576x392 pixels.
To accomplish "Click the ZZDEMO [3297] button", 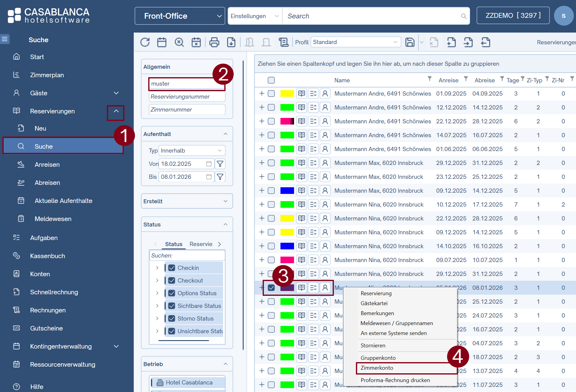I will 513,16.
